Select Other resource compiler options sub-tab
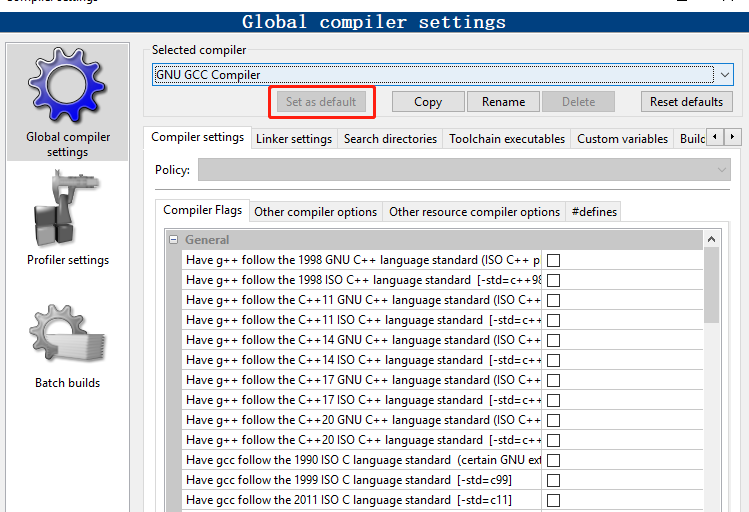The width and height of the screenshot is (749, 512). point(474,212)
